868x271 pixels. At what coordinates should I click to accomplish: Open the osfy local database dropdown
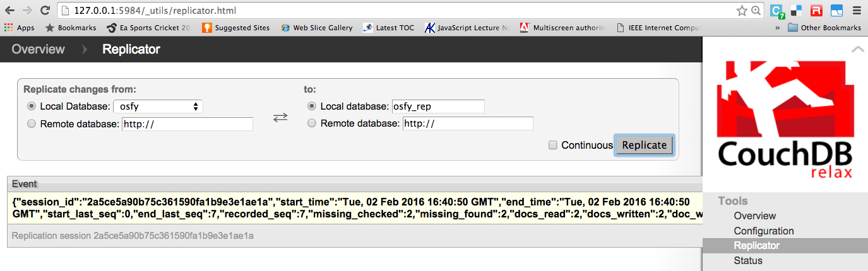(158, 107)
